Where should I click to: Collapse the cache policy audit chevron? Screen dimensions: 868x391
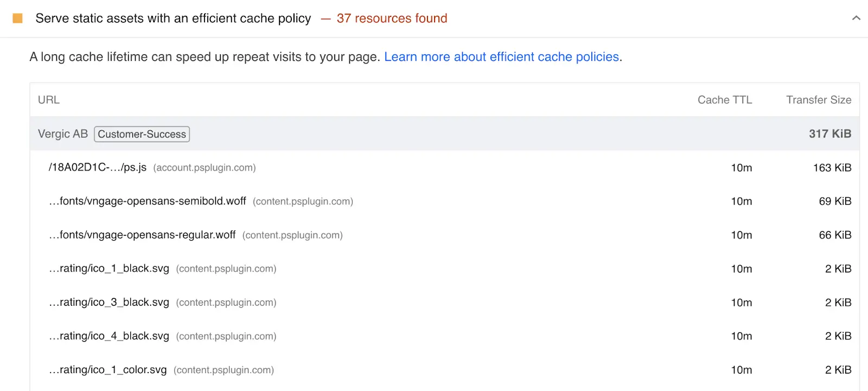856,18
